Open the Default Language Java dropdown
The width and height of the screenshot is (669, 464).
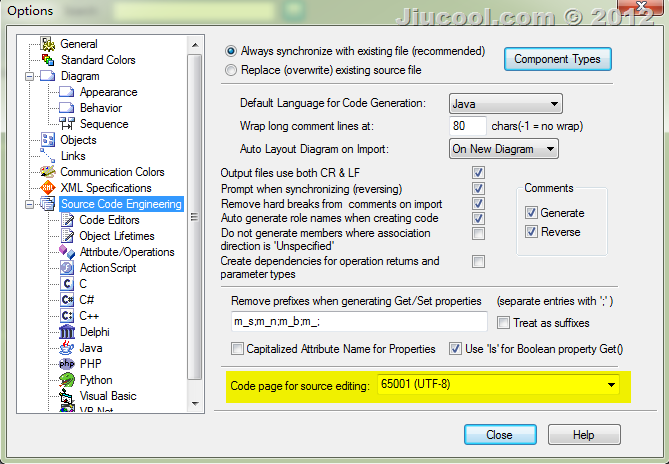(x=504, y=104)
